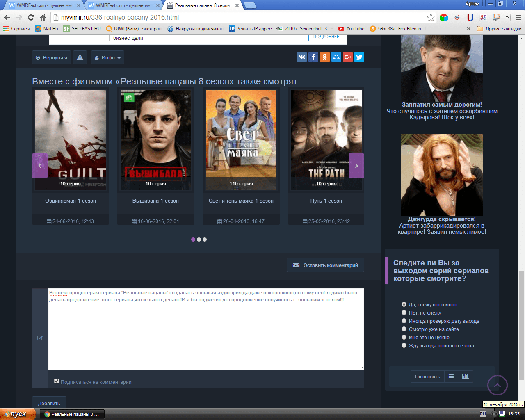
Task: Open red cube extension icon
Action: pyautogui.click(x=444, y=17)
